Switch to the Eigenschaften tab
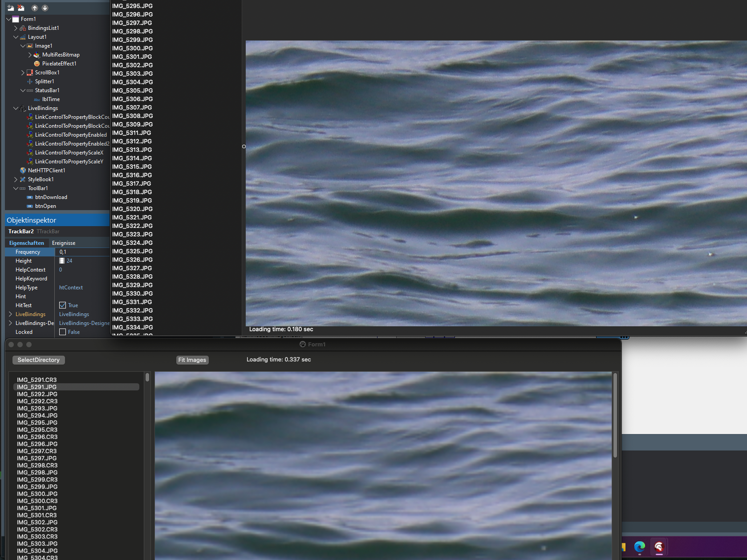The height and width of the screenshot is (560, 747). (27, 243)
